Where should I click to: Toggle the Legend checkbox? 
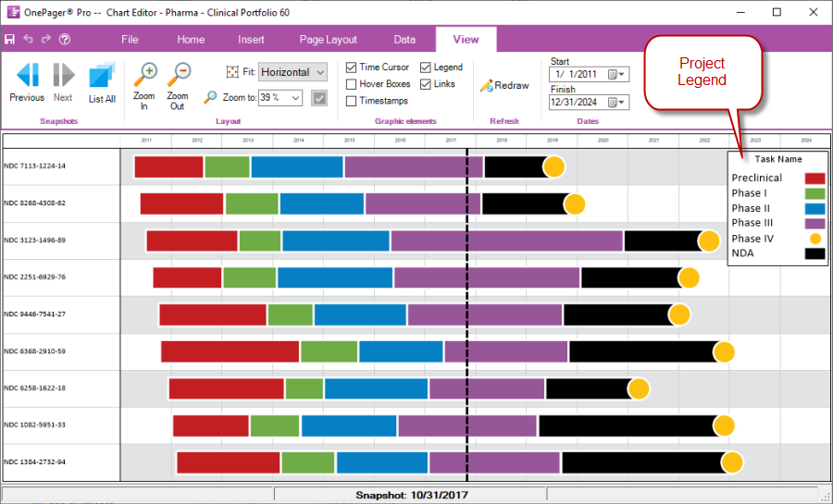click(x=426, y=68)
